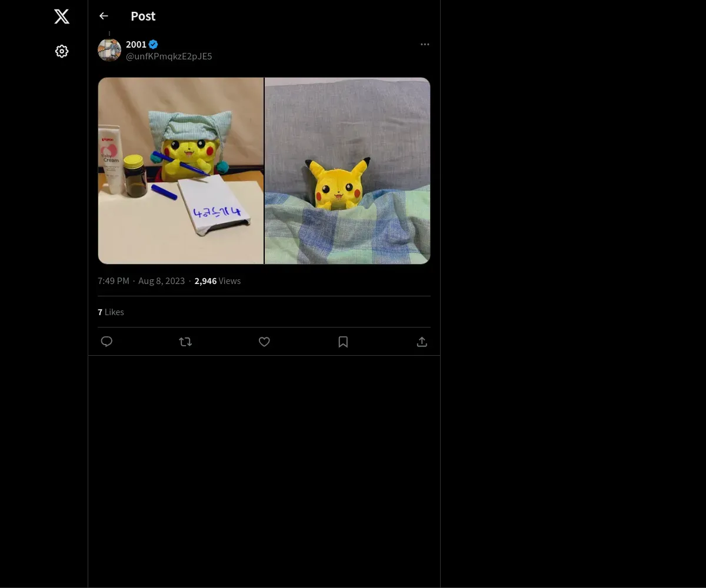706x588 pixels.
Task: Open the three-dot More menu on the post
Action: click(x=425, y=44)
